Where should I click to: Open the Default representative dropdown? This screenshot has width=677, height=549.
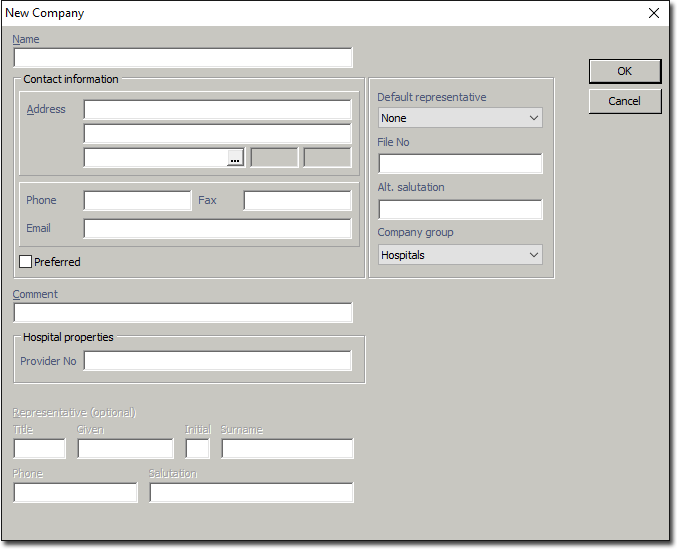[460, 118]
